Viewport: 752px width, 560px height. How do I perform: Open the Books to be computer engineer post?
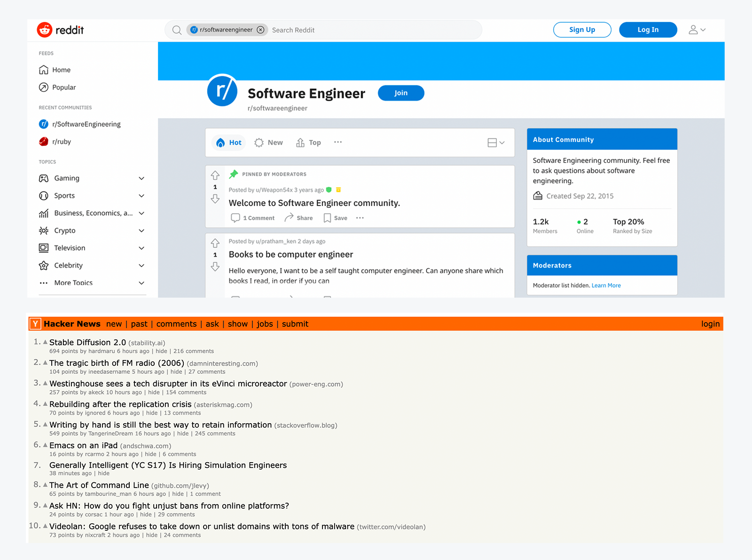(291, 254)
